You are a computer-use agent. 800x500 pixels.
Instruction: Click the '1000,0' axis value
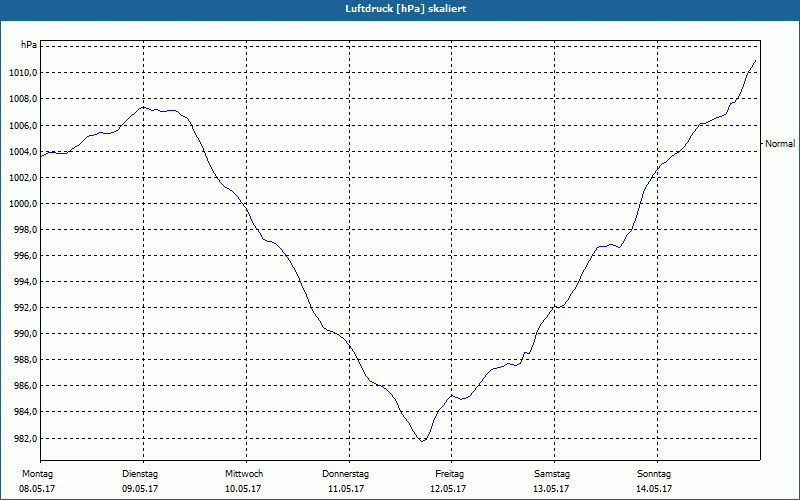(x=23, y=204)
